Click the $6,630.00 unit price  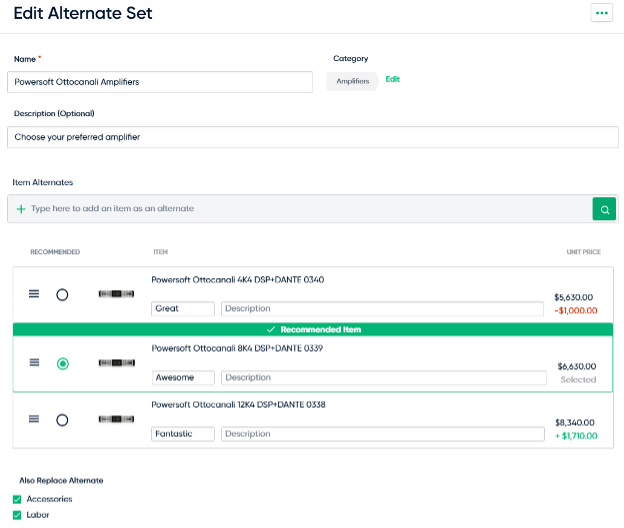tap(577, 366)
